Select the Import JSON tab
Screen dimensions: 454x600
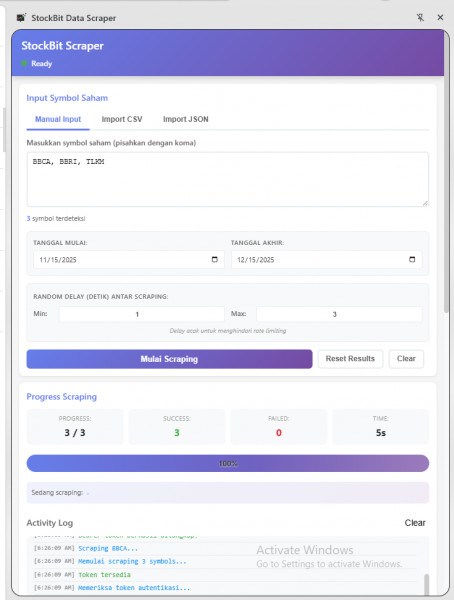pyautogui.click(x=186, y=119)
